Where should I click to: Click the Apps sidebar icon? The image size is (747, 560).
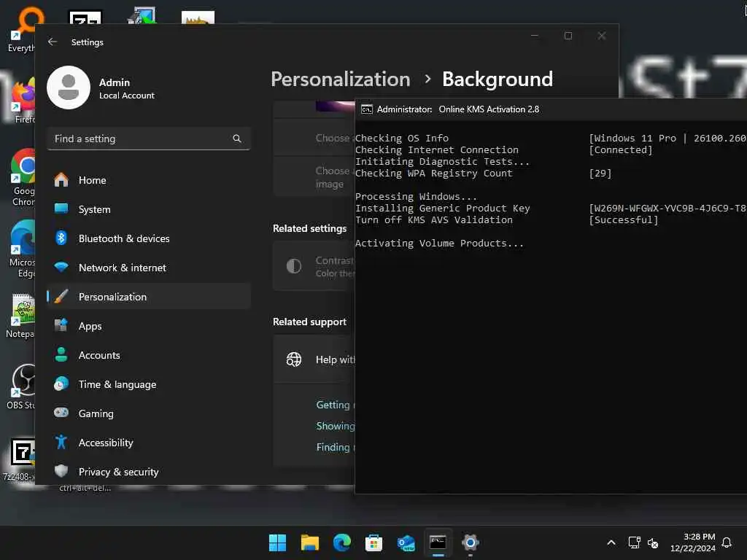tap(61, 325)
